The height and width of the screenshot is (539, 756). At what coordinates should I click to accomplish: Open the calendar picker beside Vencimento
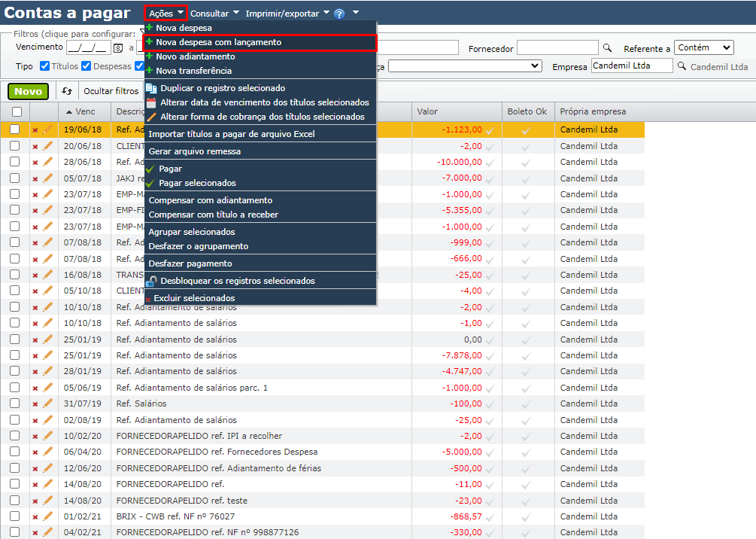[x=118, y=47]
